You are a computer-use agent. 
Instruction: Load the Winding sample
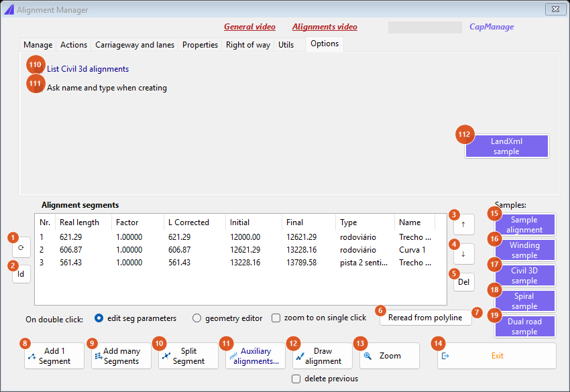point(524,250)
